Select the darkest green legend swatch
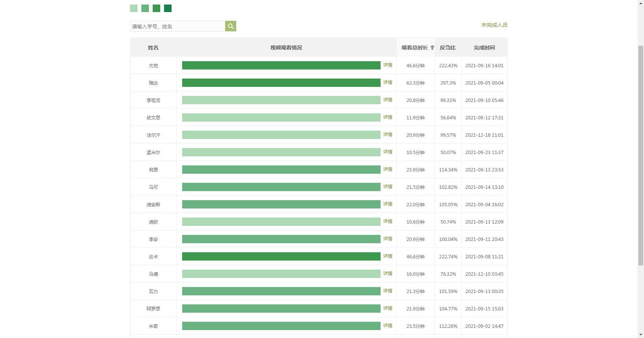This screenshot has width=644, height=338. [168, 8]
